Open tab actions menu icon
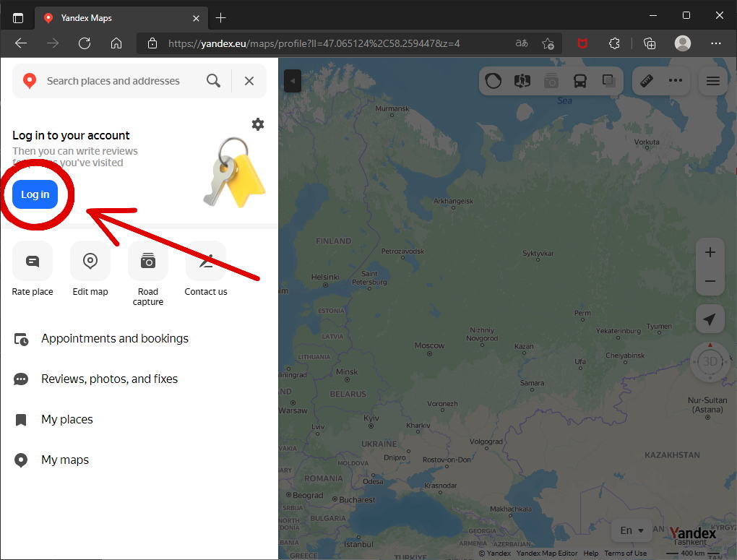 coord(18,18)
